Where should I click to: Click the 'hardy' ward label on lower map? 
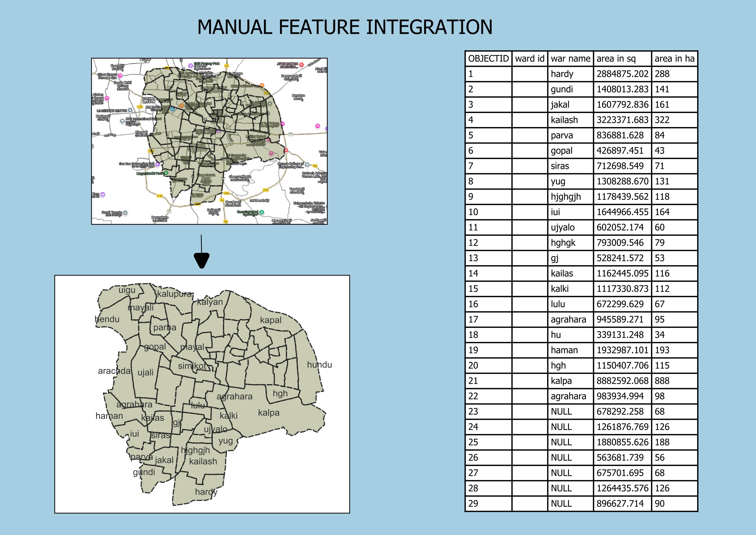[206, 492]
